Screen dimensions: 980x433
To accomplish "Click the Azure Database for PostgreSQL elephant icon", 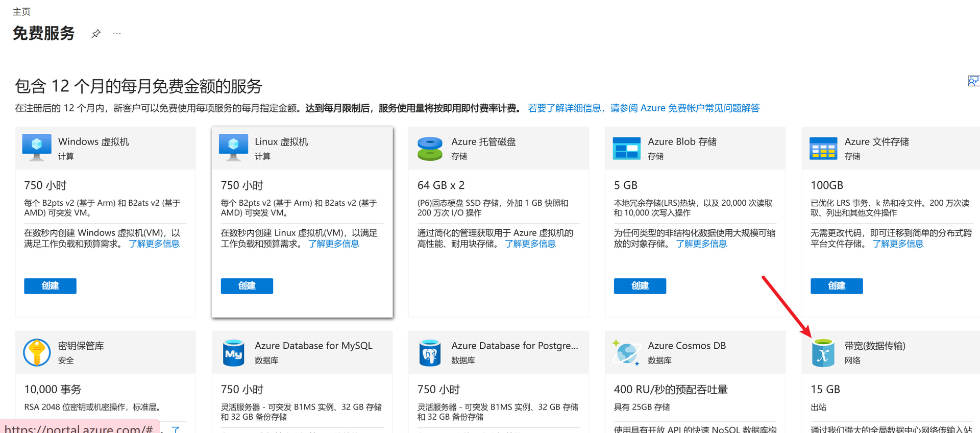I will click(x=430, y=352).
